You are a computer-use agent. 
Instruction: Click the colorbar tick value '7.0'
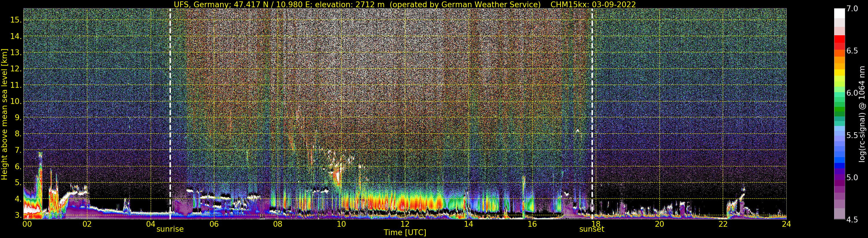852,9
